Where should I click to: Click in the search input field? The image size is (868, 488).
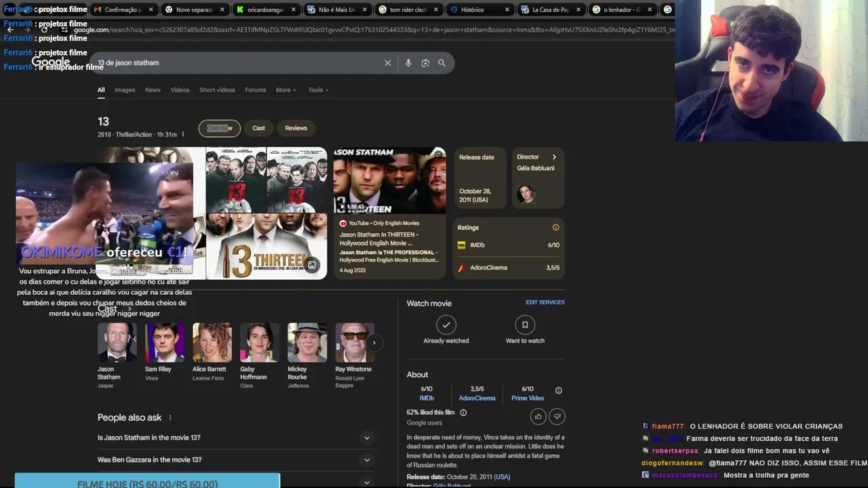[237, 63]
